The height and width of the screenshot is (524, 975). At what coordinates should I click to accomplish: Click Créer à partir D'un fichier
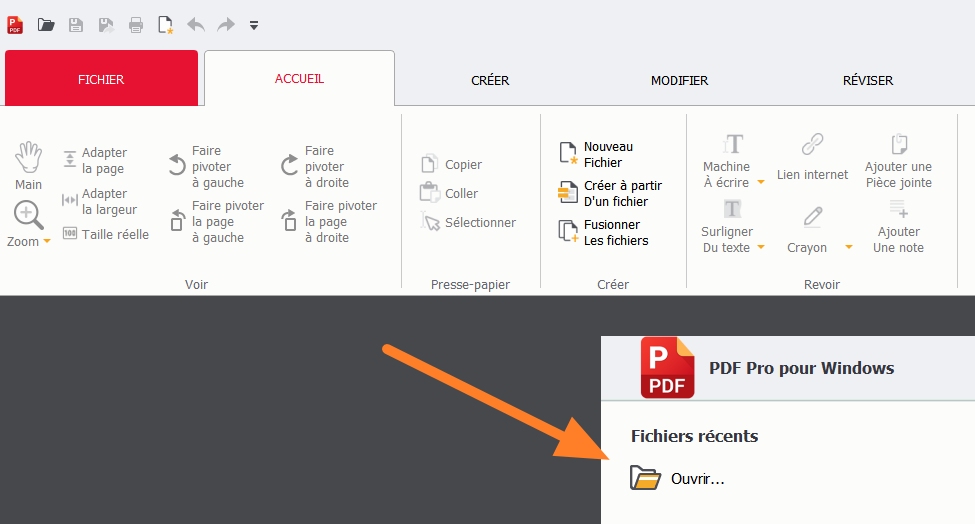(610, 193)
